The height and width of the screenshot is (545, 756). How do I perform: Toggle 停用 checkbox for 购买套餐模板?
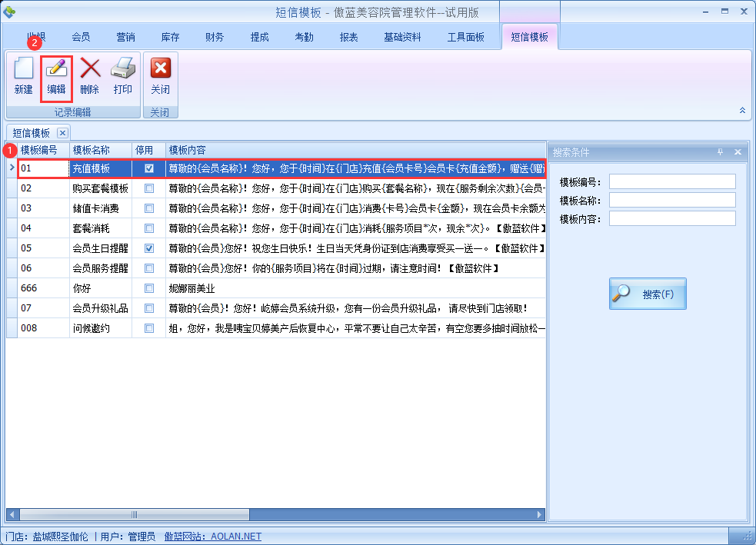149,188
